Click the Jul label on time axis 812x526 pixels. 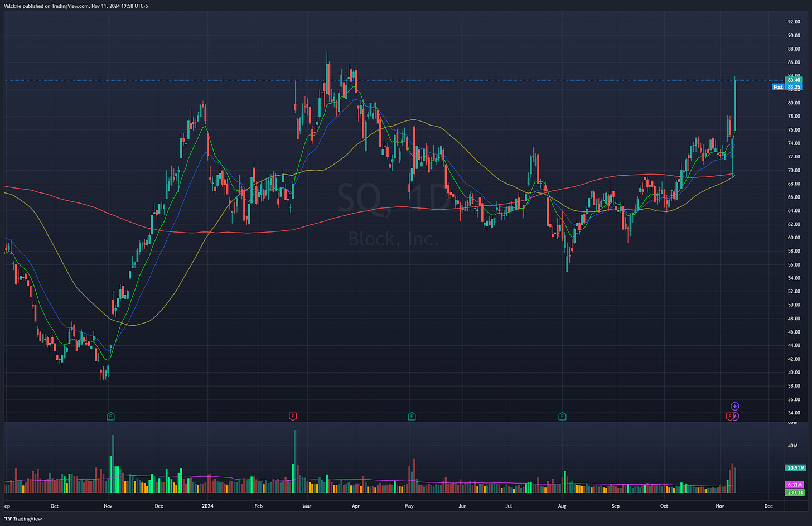[509, 506]
